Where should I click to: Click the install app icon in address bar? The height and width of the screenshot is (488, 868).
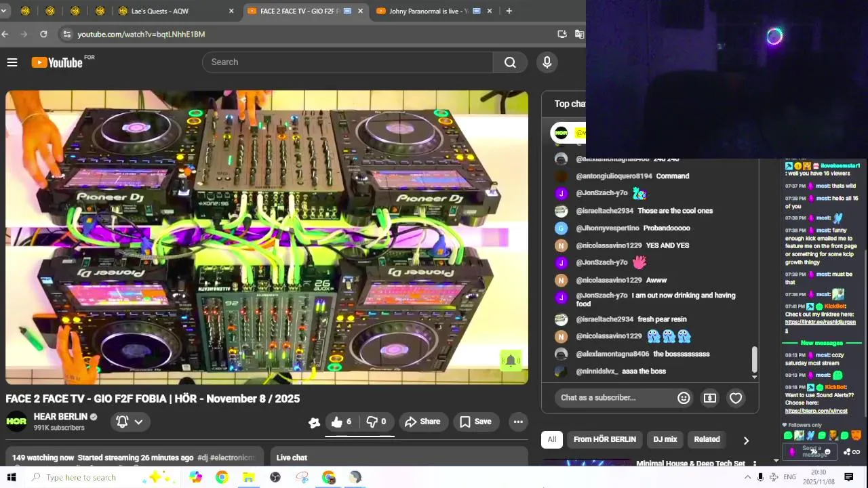[x=562, y=34]
